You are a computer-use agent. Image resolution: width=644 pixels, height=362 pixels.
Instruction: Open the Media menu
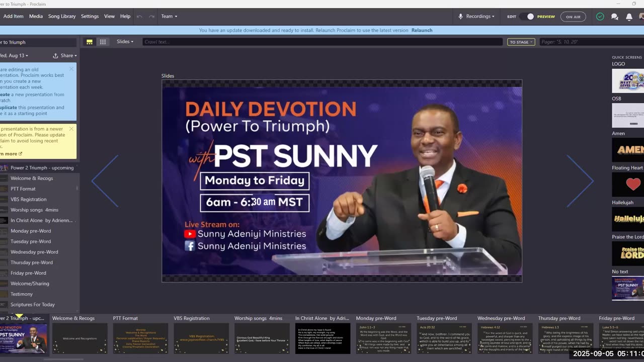coord(36,17)
